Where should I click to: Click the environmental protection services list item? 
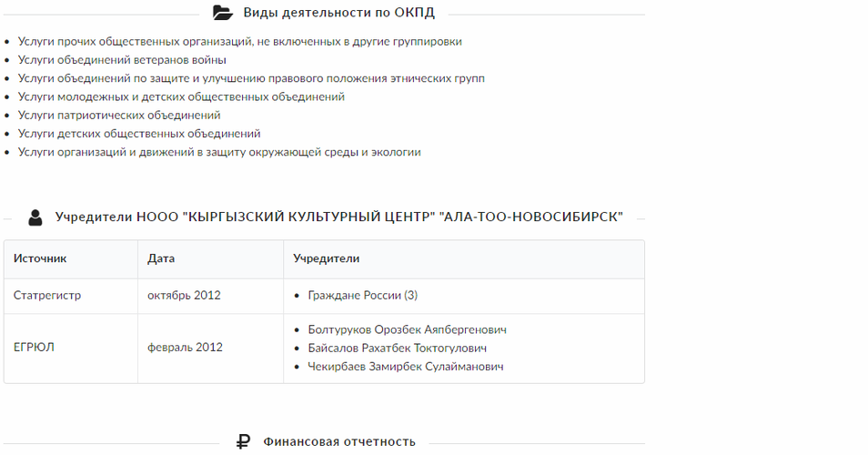pos(219,152)
